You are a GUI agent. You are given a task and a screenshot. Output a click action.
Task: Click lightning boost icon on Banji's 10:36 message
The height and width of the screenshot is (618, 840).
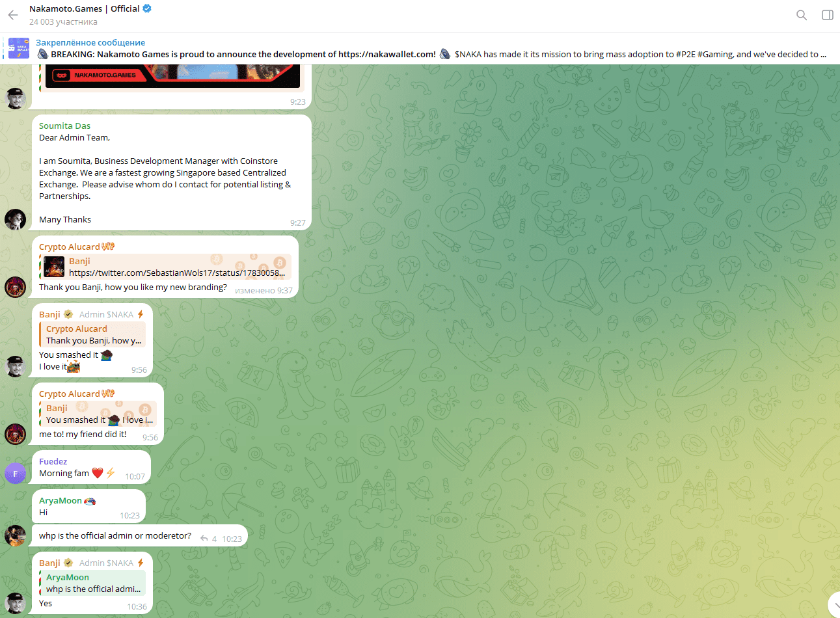(140, 563)
